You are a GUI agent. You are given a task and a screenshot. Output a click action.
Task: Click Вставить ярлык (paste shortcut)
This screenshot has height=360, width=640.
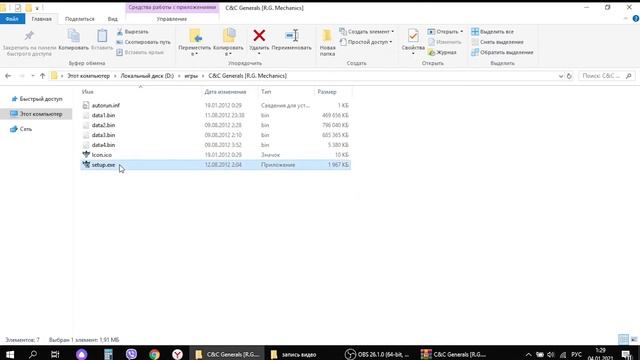tap(140, 52)
